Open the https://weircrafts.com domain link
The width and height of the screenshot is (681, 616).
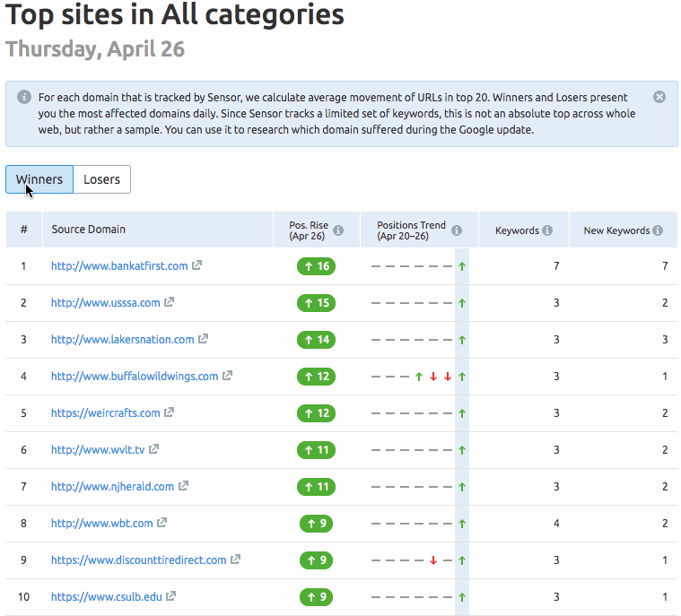(105, 413)
